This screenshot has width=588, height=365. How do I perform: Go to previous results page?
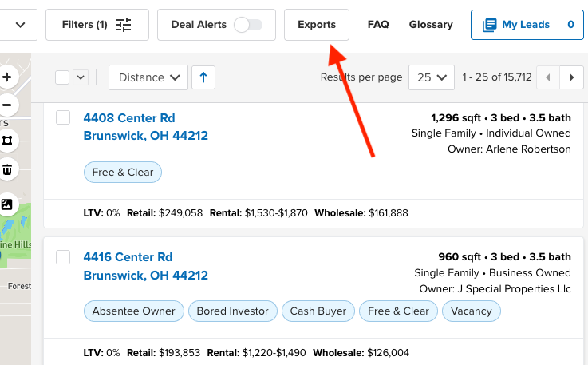click(548, 77)
